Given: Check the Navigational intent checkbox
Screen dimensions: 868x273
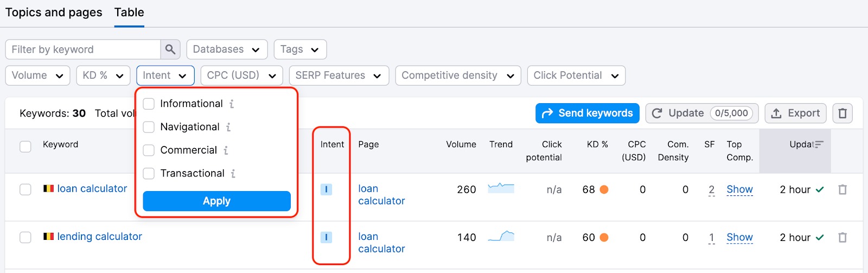Looking at the screenshot, I should coord(149,127).
